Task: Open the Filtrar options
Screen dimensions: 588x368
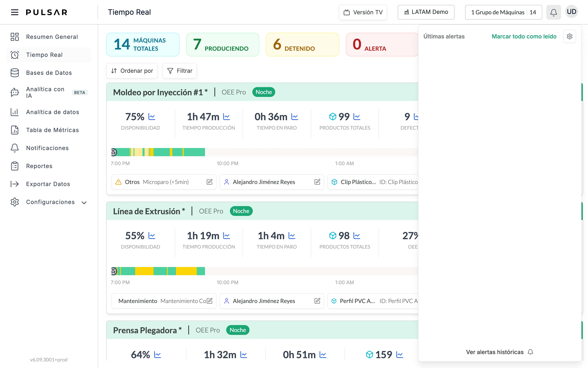Action: coord(179,71)
